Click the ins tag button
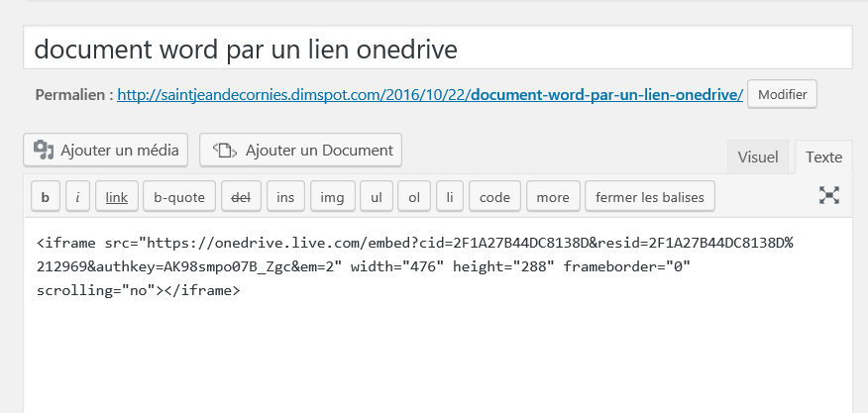The width and height of the screenshot is (868, 413). (x=285, y=197)
